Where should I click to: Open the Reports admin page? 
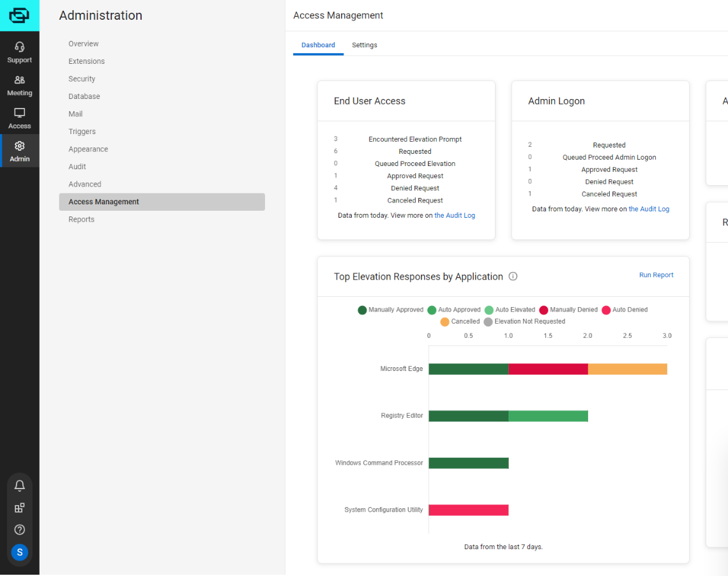click(81, 220)
